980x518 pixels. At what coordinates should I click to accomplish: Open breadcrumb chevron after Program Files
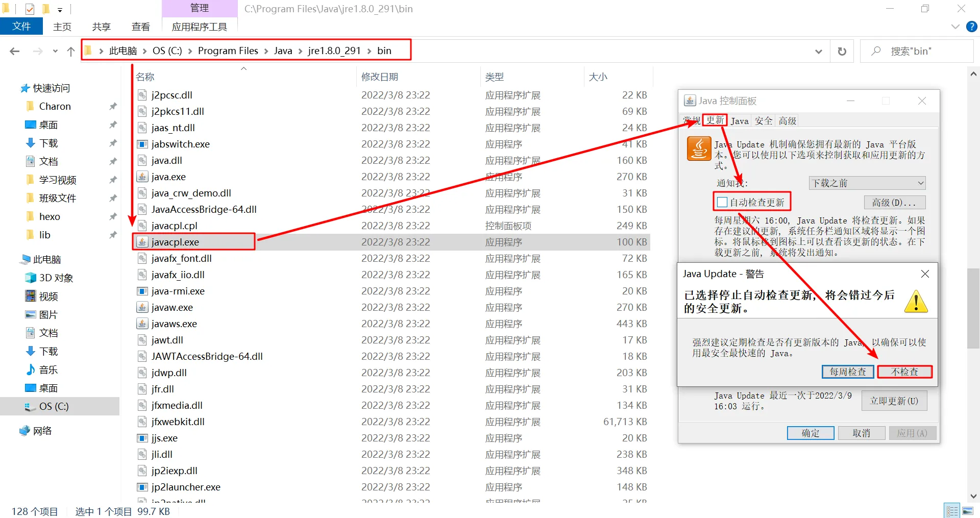click(x=266, y=51)
